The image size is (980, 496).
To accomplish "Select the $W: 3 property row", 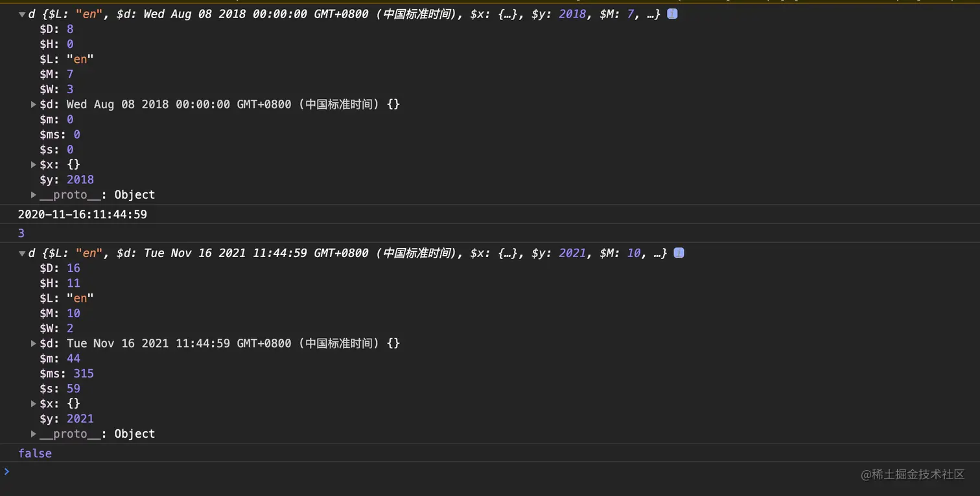I will coord(56,89).
